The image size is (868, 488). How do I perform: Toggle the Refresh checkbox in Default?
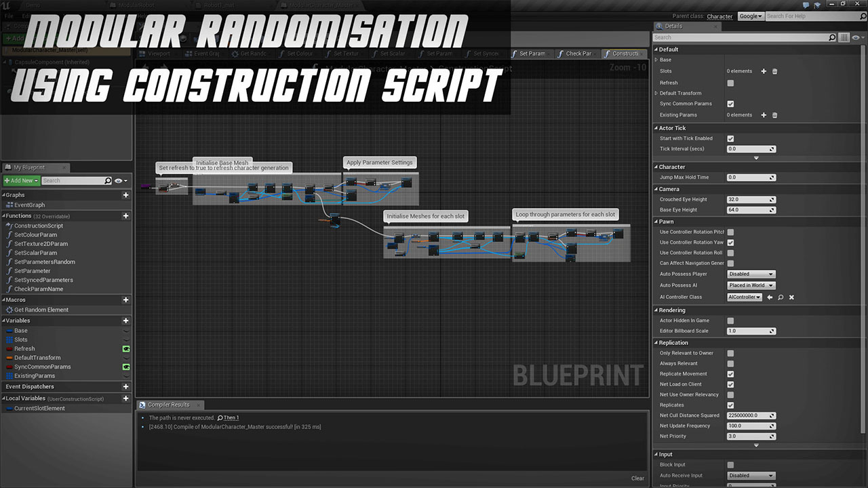pos(730,83)
